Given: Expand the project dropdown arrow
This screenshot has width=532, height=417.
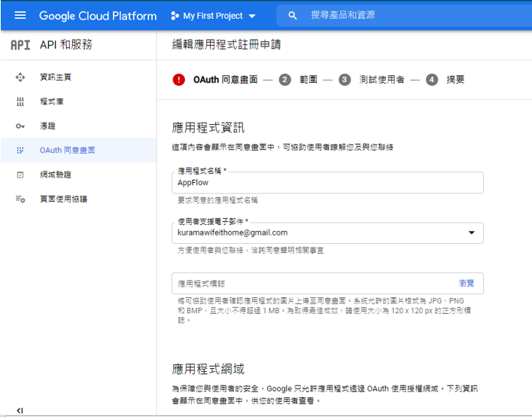Looking at the screenshot, I should point(252,16).
